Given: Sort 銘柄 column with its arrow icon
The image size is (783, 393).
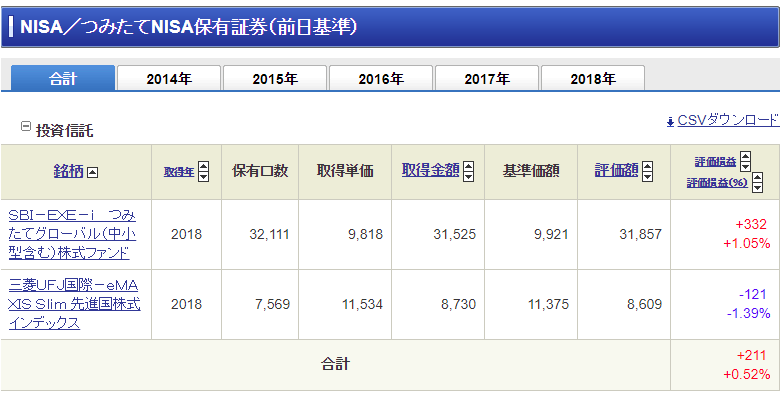Looking at the screenshot, I should point(92,172).
